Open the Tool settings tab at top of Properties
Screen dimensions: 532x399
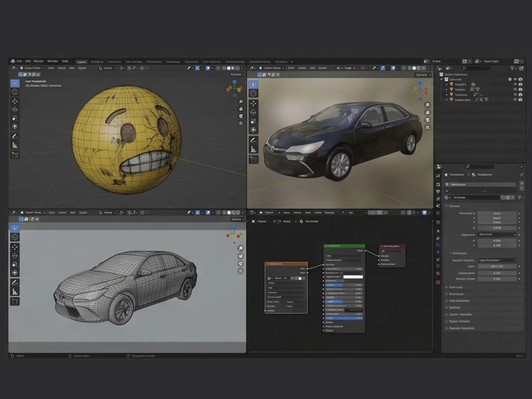coord(438,175)
